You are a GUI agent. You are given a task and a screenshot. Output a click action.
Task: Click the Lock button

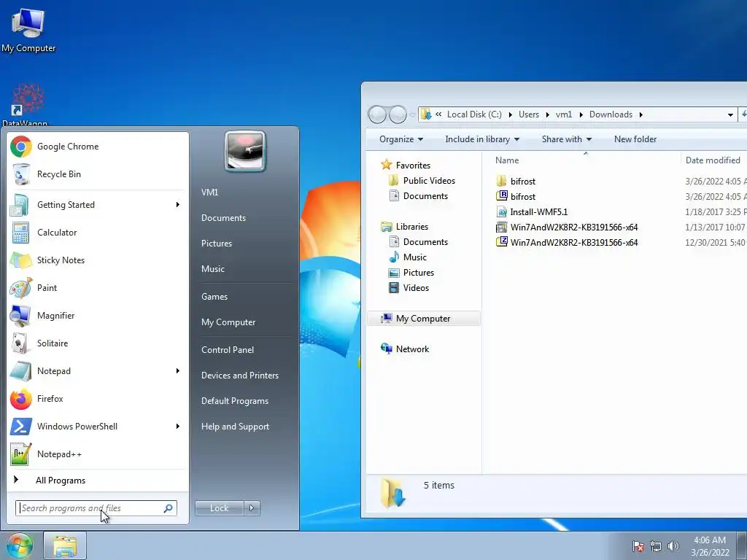click(219, 508)
